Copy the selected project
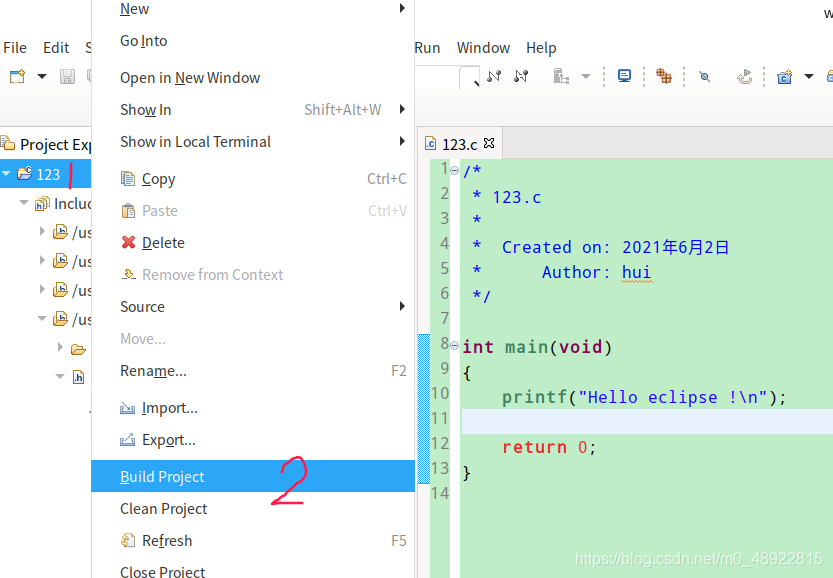 tap(253, 179)
